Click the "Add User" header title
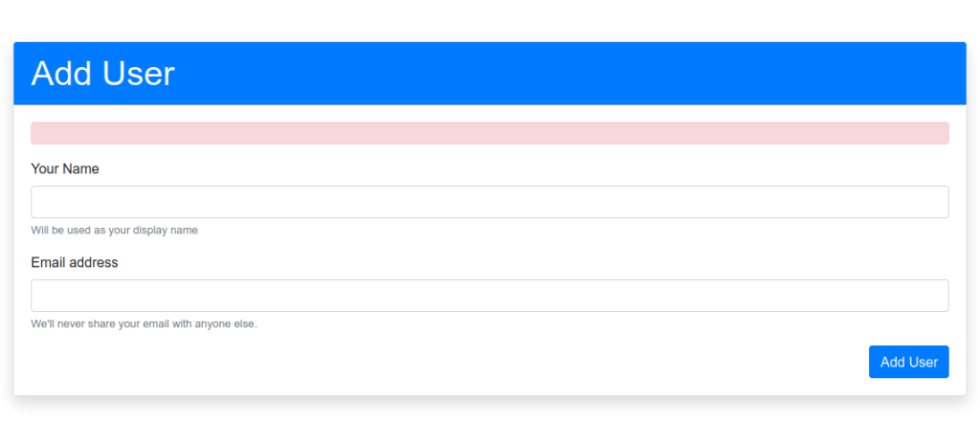The image size is (980, 422). pos(102,74)
